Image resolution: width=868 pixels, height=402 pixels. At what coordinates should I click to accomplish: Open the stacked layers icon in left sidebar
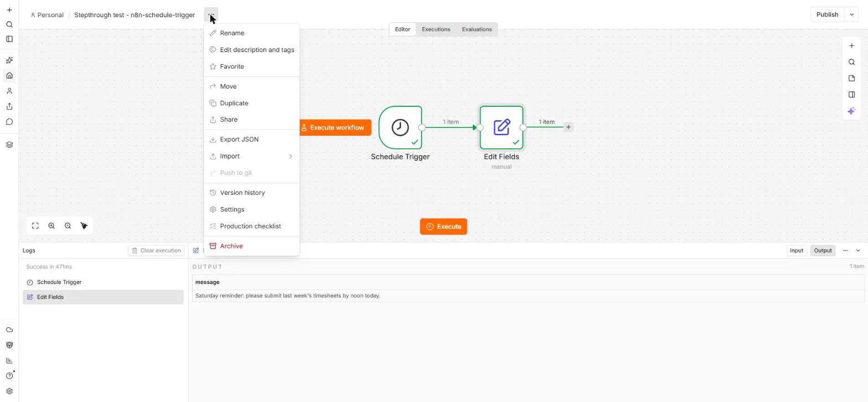pyautogui.click(x=9, y=145)
